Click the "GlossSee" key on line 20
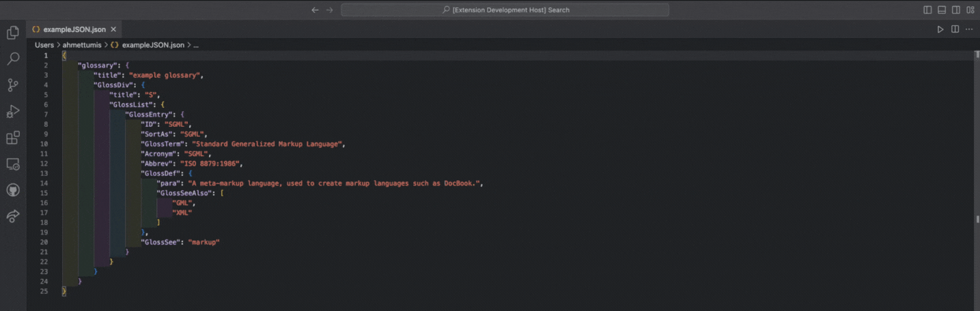The image size is (980, 311). click(160, 242)
